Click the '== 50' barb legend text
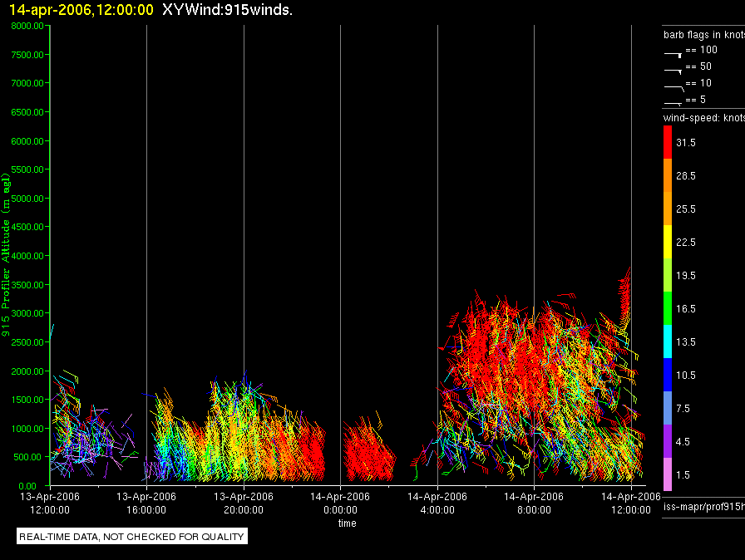The width and height of the screenshot is (745, 560). click(699, 66)
